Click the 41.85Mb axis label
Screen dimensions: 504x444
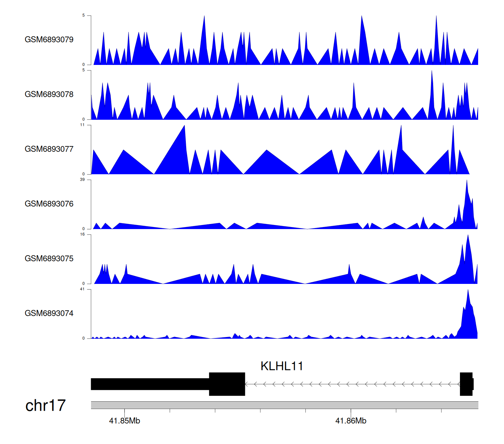125,421
